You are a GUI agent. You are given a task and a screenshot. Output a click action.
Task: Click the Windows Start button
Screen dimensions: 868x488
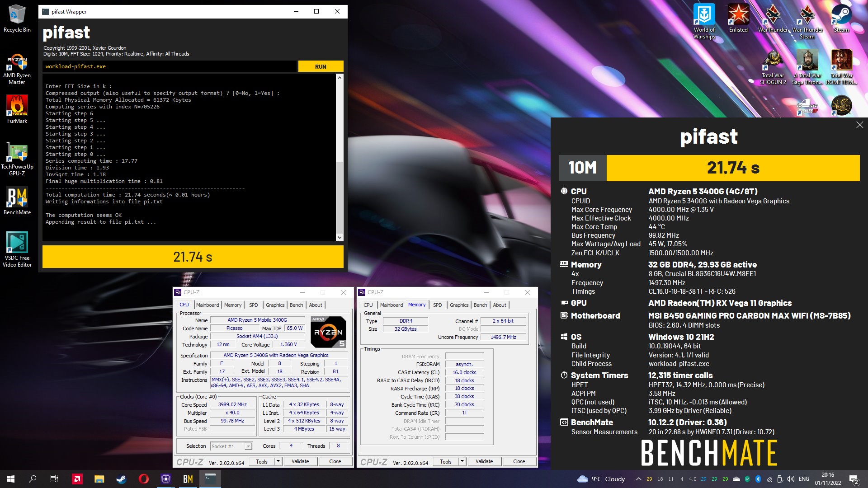[x=11, y=479]
